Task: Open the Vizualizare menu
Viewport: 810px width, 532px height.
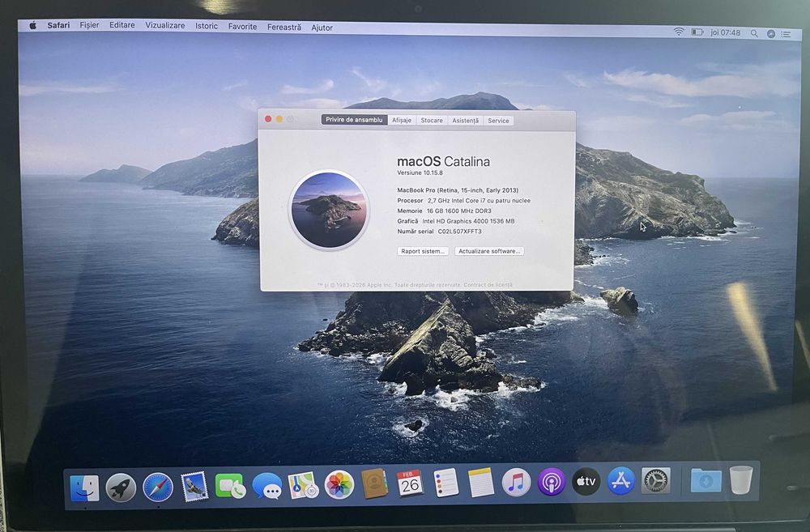Action: click(x=164, y=25)
